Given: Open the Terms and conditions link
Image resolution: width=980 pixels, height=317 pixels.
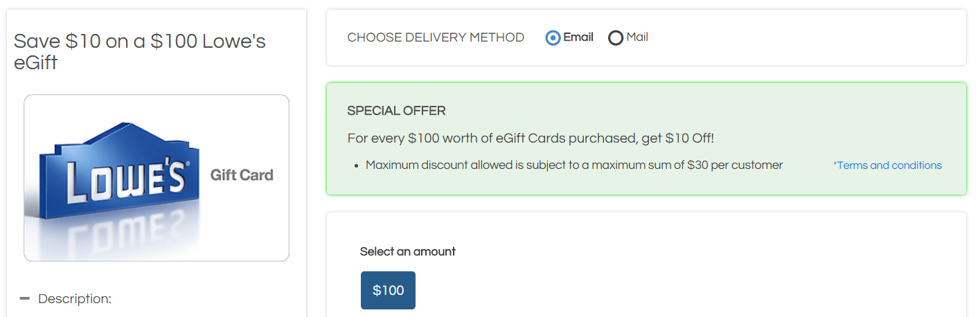Looking at the screenshot, I should [887, 165].
